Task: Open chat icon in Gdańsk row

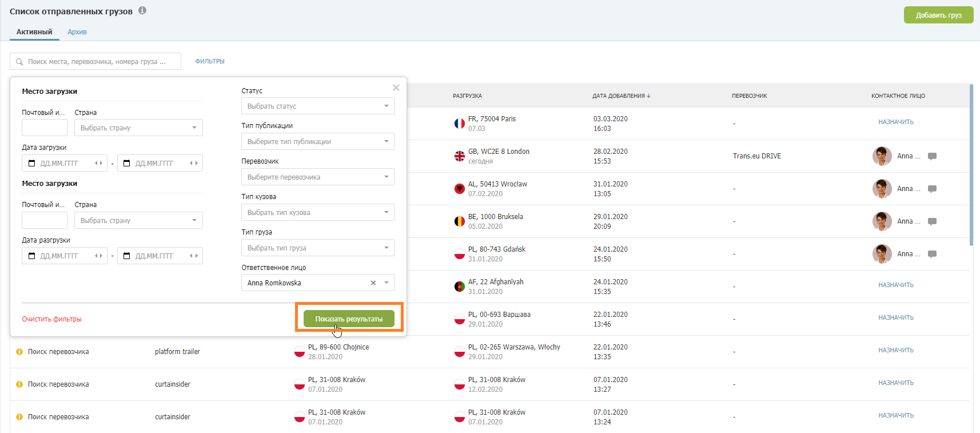Action: 932,254
